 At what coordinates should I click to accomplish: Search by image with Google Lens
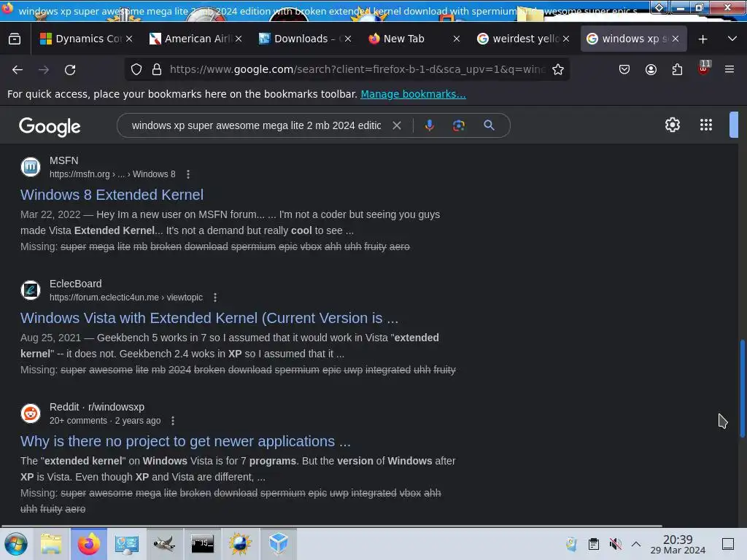pos(458,125)
